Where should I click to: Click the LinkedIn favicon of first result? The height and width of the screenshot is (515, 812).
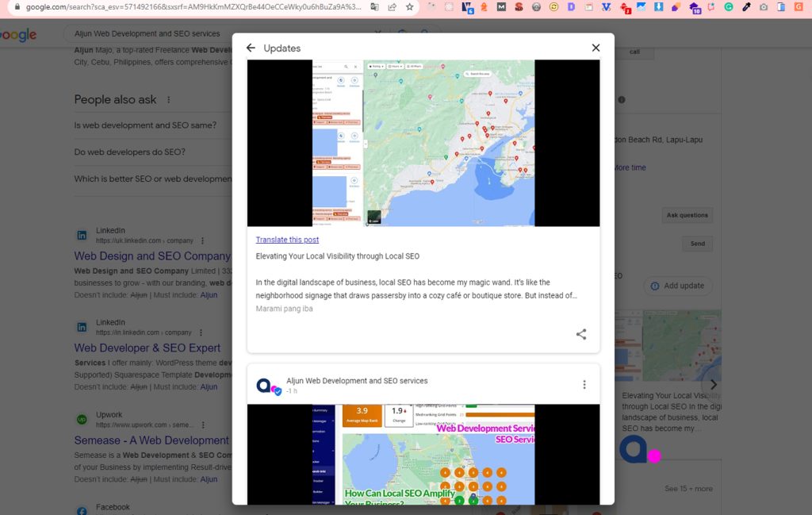click(82, 235)
